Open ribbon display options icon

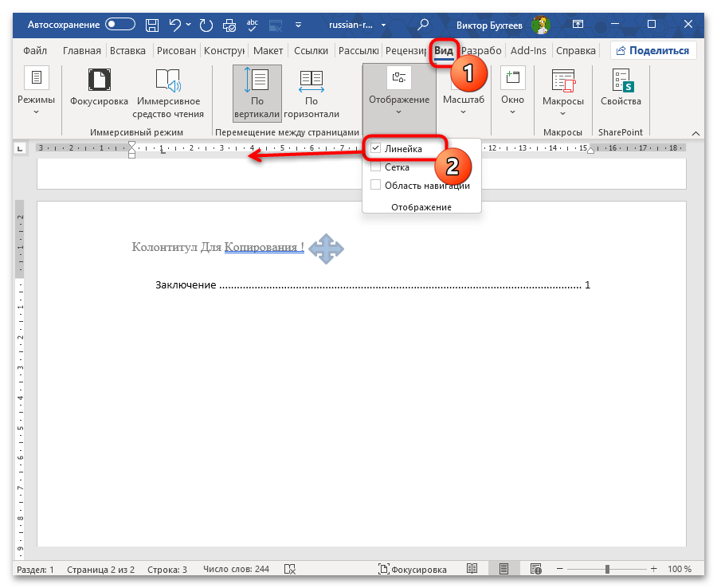click(578, 24)
